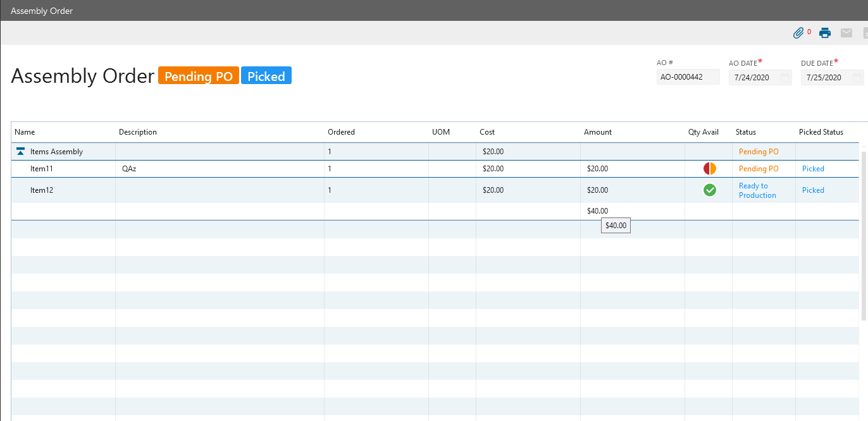This screenshot has height=421, width=868.
Task: Click the $40.00 total amount cell
Action: click(x=633, y=211)
